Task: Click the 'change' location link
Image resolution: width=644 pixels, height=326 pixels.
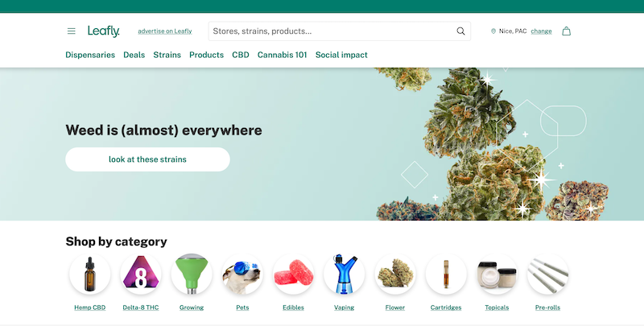Action: pos(541,31)
